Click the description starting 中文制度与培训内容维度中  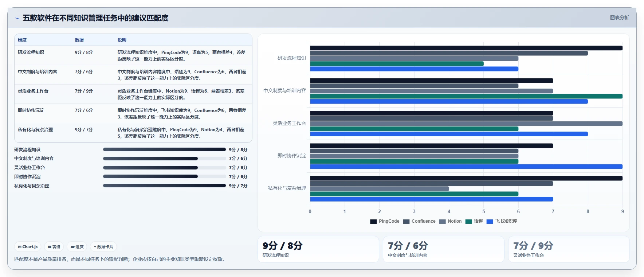[x=182, y=75]
